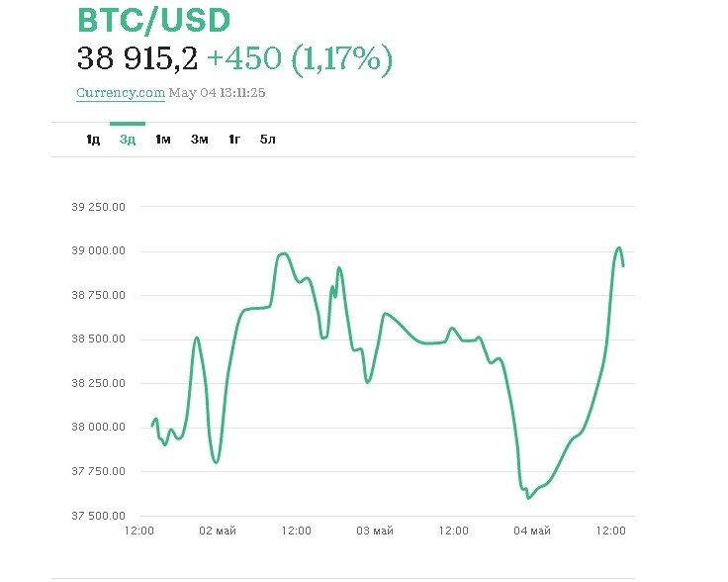Click the chart's lowest dip near 37 500

(x=528, y=498)
